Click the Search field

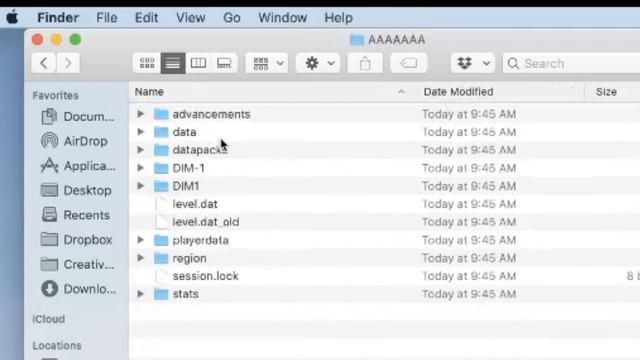pyautogui.click(x=571, y=63)
